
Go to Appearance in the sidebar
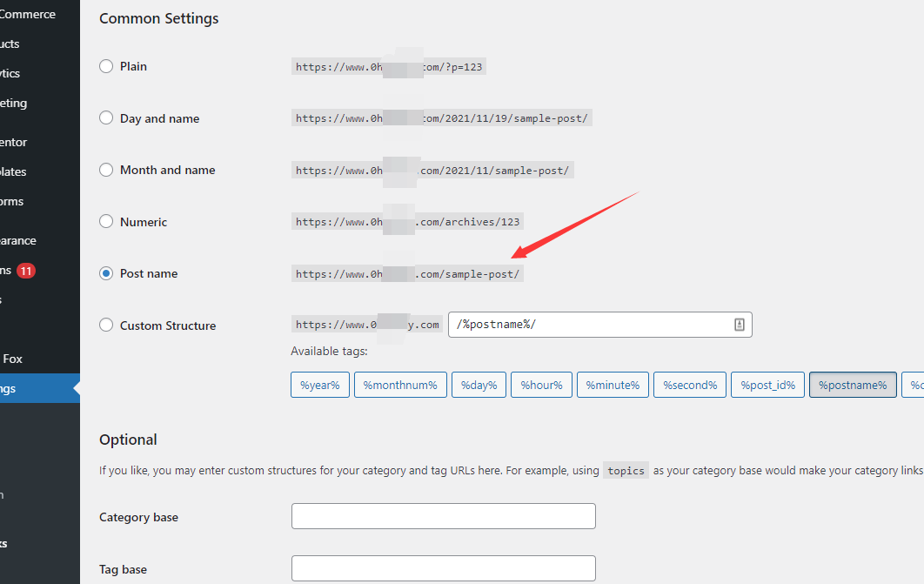coord(17,240)
